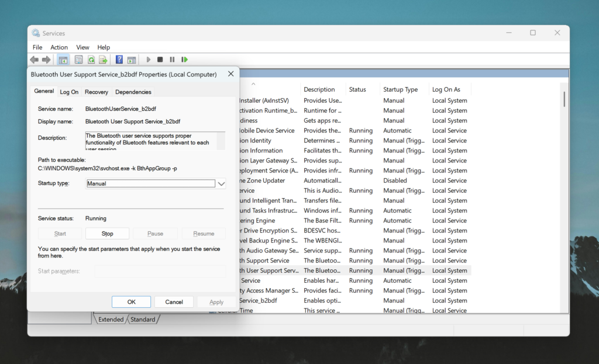Click the Pause Service icon in the toolbar

[173, 60]
